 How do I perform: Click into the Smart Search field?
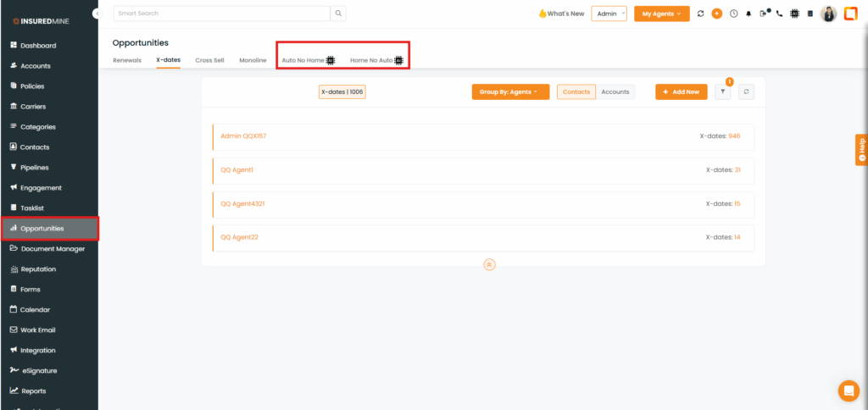220,14
